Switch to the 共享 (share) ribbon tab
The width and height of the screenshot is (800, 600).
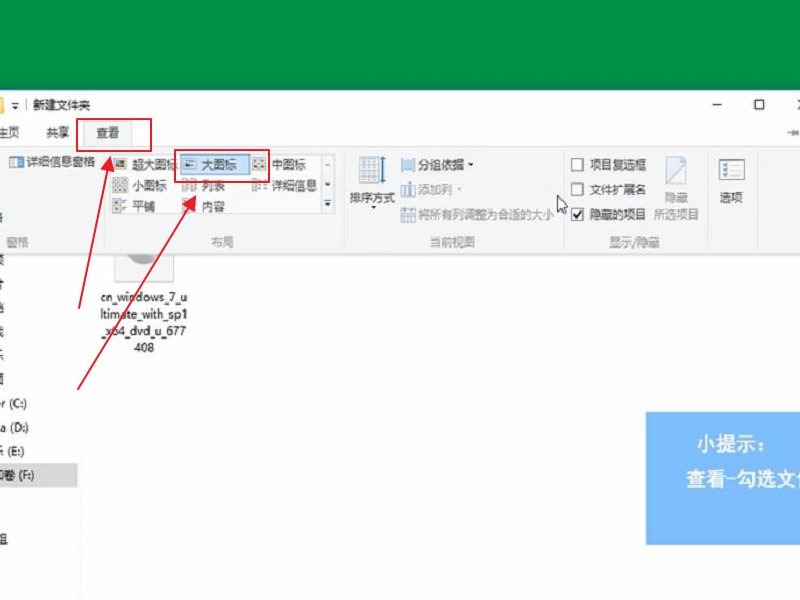(x=57, y=134)
